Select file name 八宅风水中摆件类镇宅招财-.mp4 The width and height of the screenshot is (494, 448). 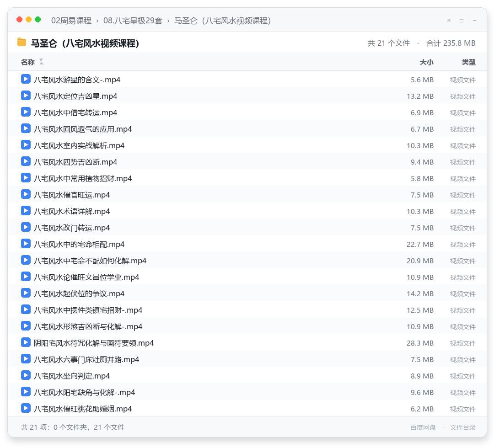click(x=88, y=310)
